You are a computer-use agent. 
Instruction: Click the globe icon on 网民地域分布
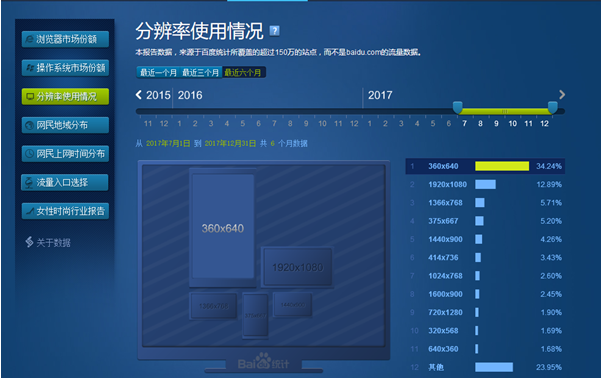(x=30, y=125)
